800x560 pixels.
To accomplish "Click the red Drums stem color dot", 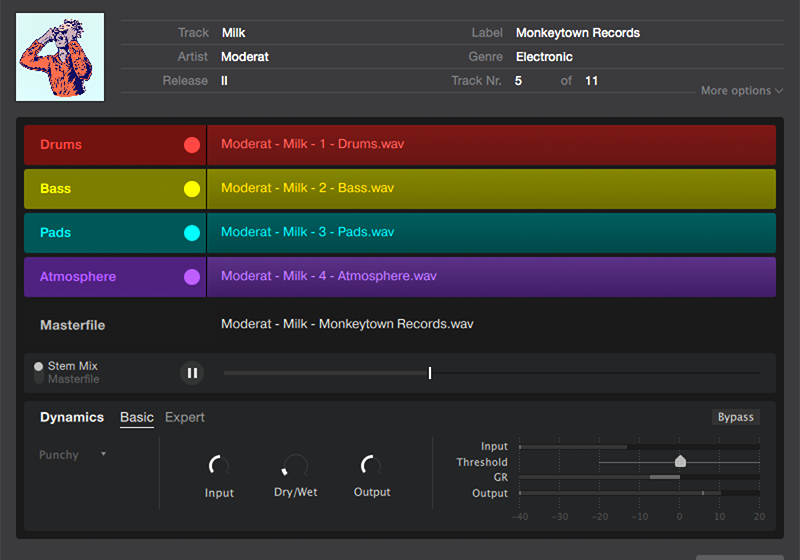I will [192, 145].
